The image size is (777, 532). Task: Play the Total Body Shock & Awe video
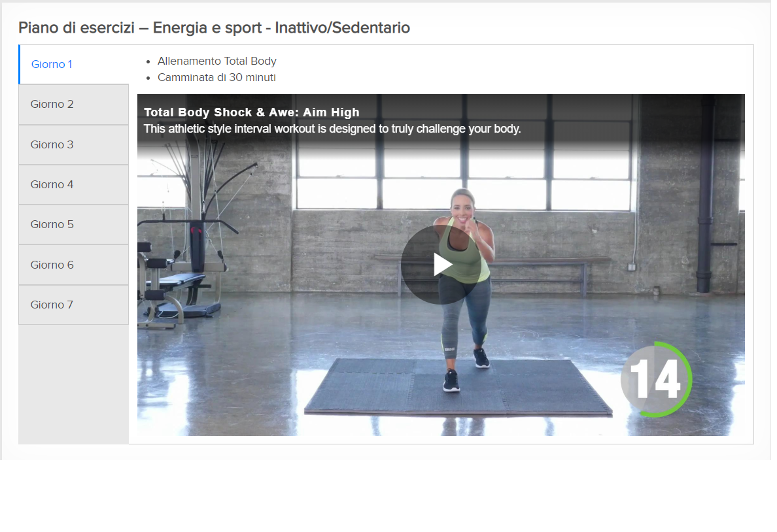(x=441, y=265)
